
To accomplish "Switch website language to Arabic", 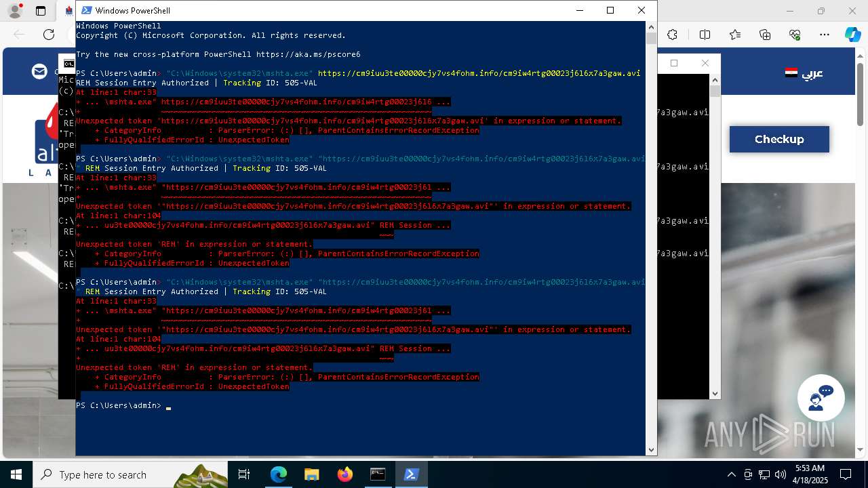I will click(x=804, y=73).
